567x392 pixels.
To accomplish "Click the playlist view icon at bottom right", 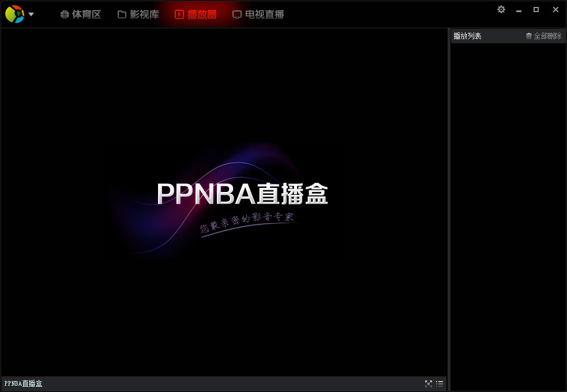I will pos(440,383).
